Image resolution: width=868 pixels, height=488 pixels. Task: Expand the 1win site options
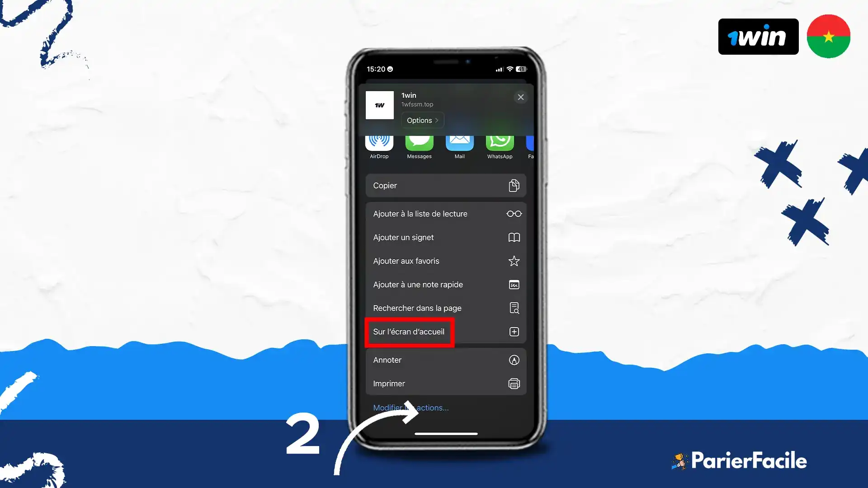(422, 120)
